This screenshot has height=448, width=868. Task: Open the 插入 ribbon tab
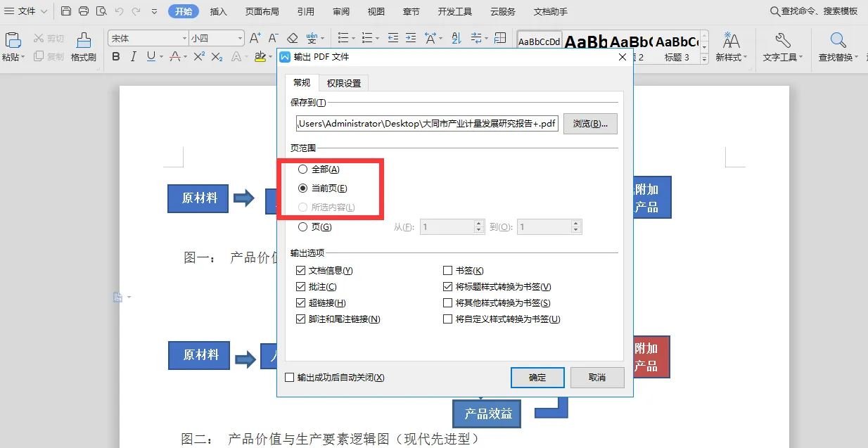click(x=219, y=12)
